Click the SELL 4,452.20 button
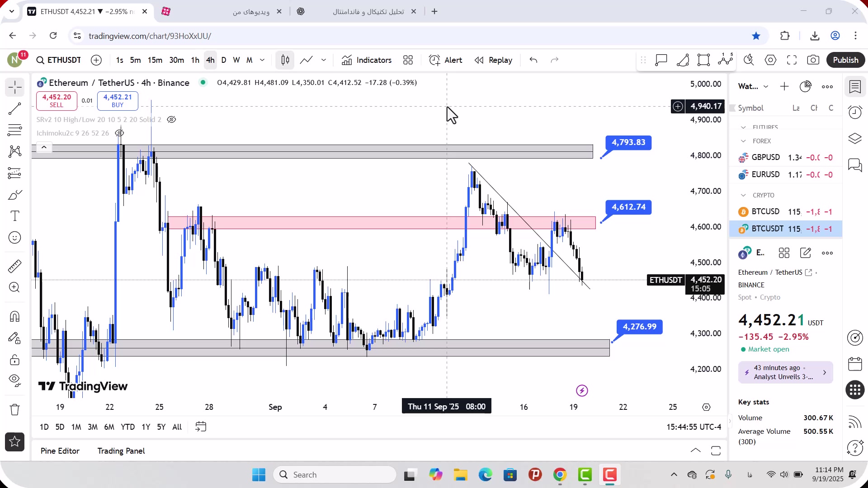868x488 pixels. (x=57, y=101)
